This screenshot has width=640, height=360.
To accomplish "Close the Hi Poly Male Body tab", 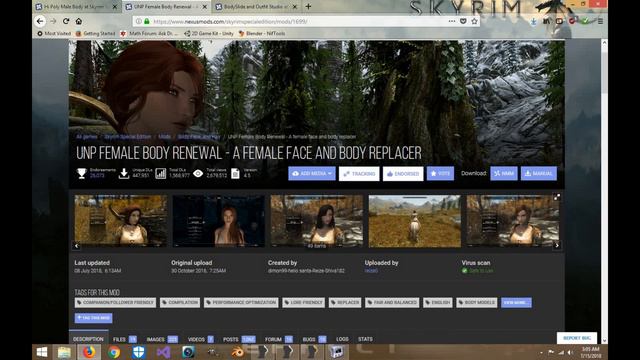I will point(115,7).
